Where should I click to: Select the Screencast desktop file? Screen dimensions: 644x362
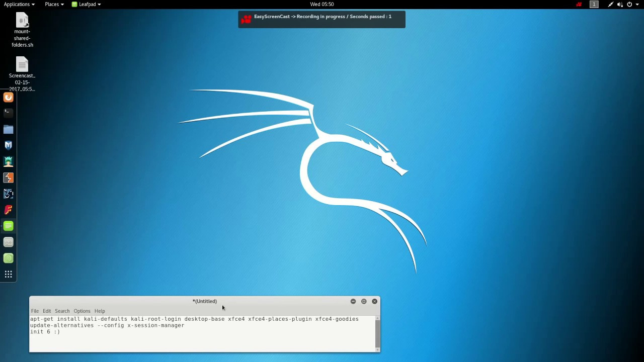[22, 74]
